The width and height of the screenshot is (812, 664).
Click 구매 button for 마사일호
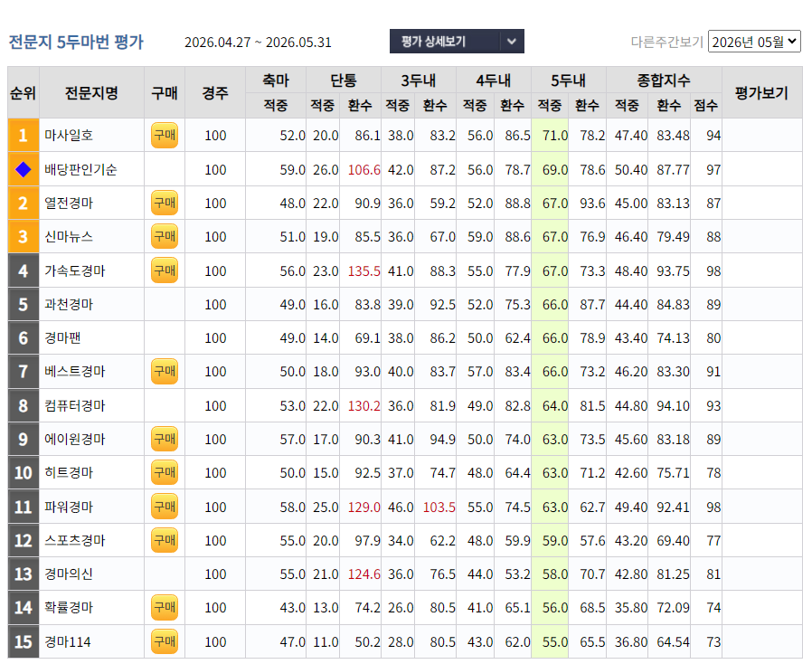[x=165, y=135]
